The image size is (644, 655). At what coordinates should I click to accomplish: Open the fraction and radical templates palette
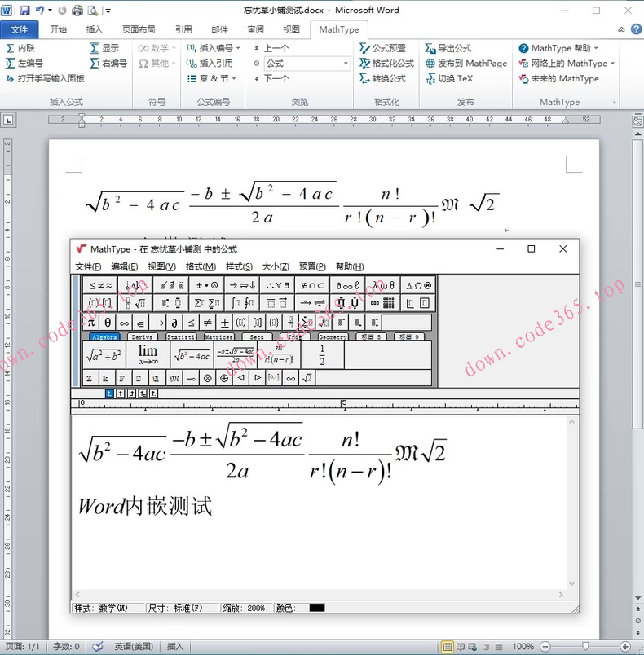pyautogui.click(x=133, y=303)
